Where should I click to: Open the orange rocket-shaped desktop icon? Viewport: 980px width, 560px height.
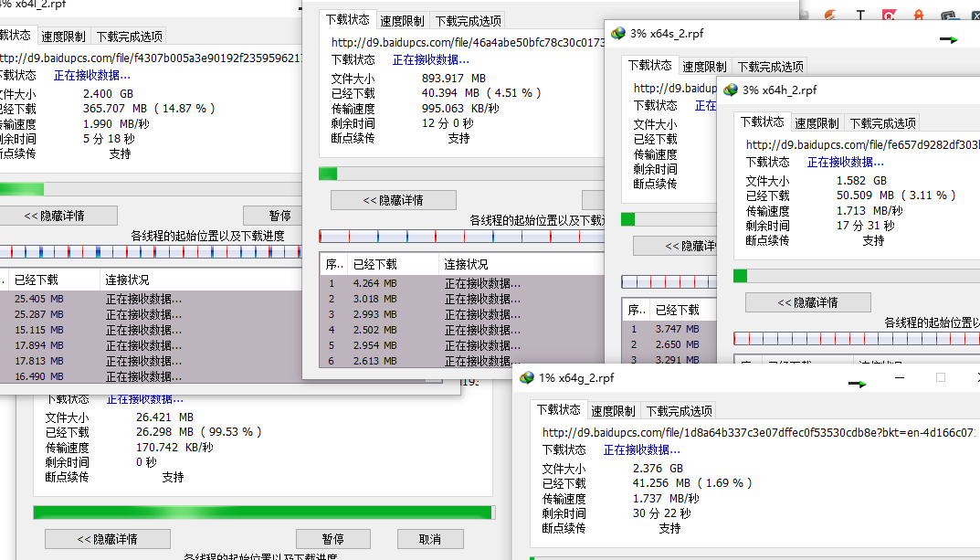[918, 15]
